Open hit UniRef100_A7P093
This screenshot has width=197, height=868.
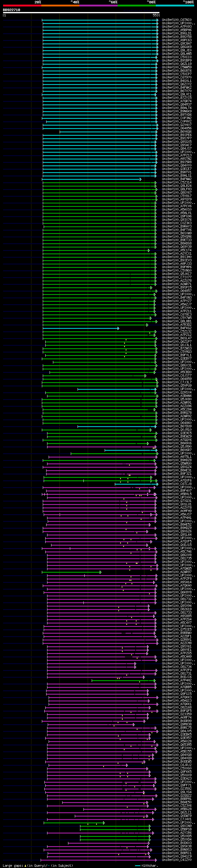[x=177, y=26]
